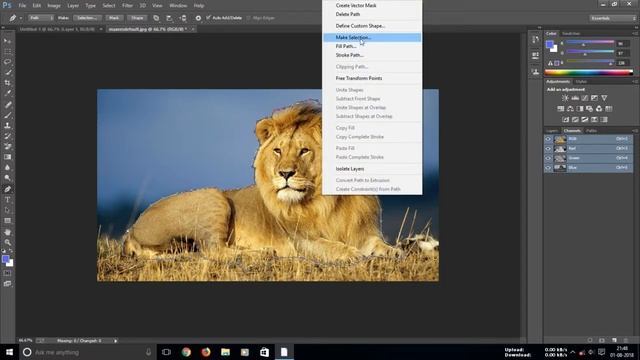Open path operations icon in options bar

[x=156, y=18]
